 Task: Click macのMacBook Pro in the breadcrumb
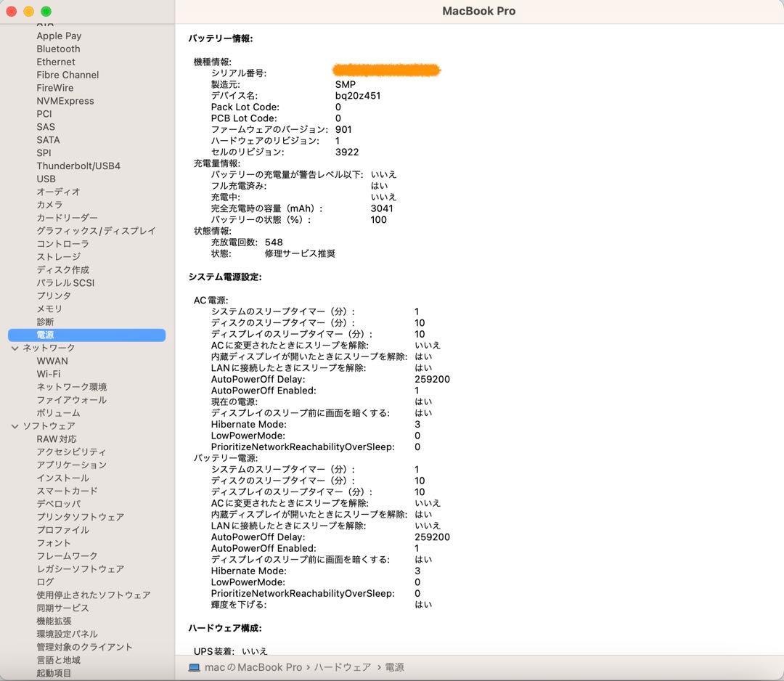[253, 667]
